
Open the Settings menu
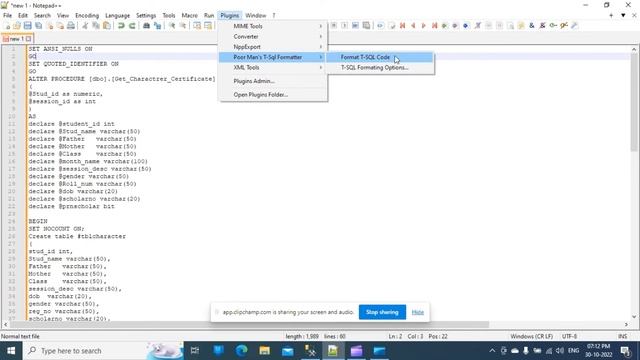(146, 16)
